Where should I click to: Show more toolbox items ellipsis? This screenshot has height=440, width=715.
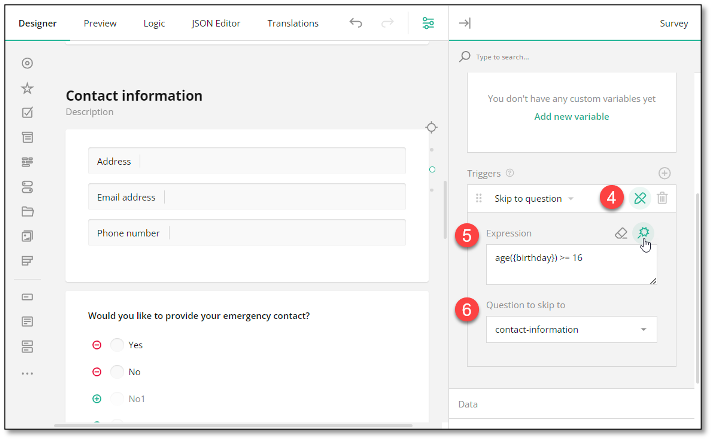click(27, 373)
